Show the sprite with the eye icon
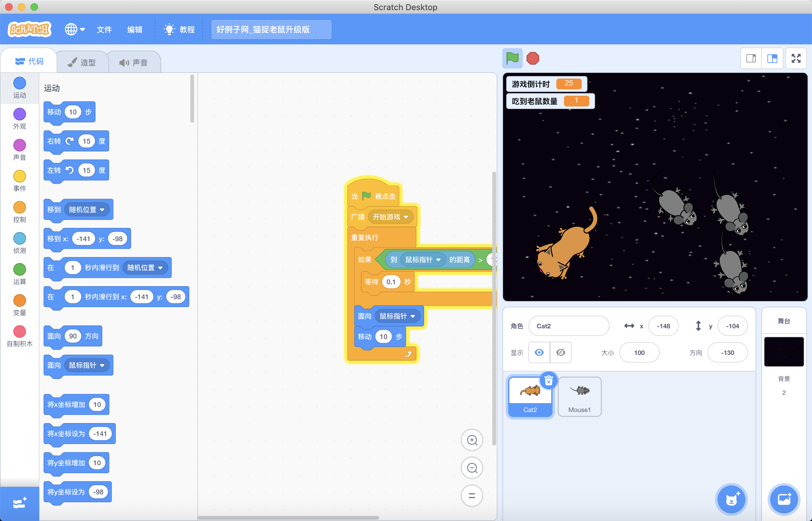Image resolution: width=812 pixels, height=521 pixels. [539, 352]
